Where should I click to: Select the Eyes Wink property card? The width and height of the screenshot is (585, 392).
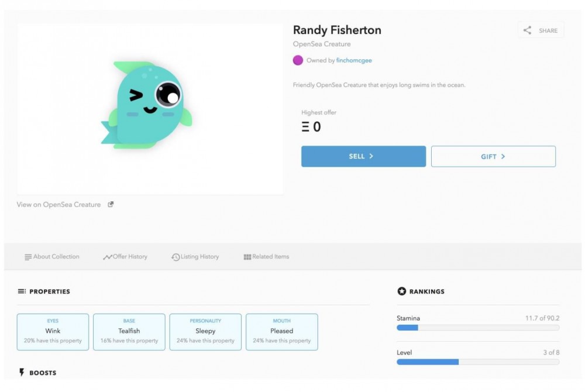(53, 332)
